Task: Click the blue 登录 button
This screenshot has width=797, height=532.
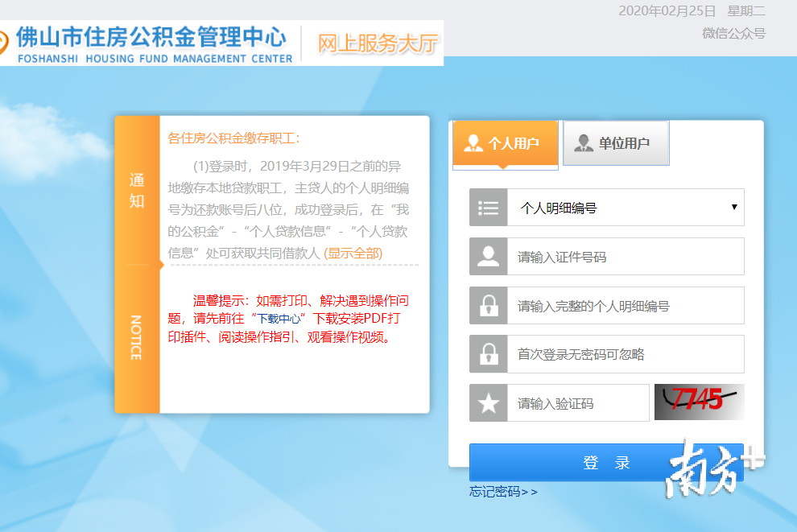Action: click(606, 463)
